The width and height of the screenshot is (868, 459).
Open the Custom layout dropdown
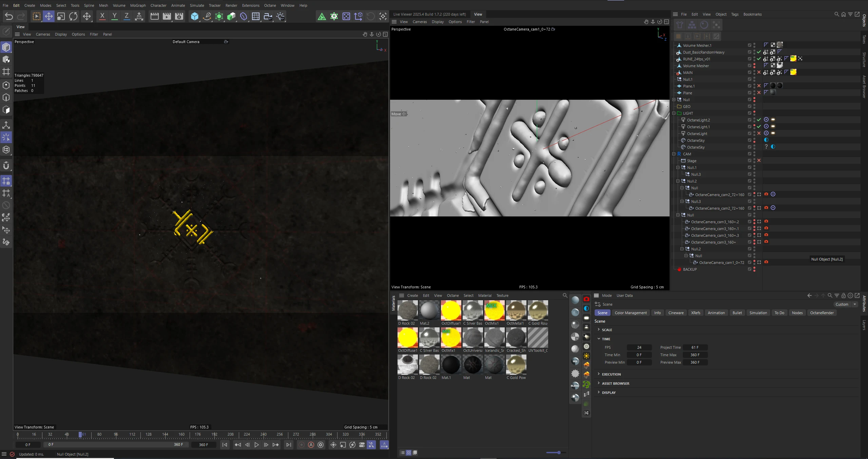[x=846, y=304]
